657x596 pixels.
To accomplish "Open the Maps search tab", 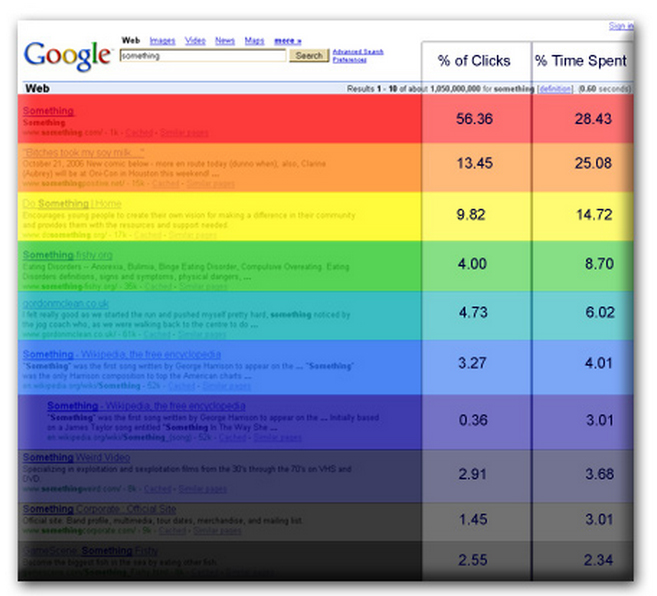I will click(x=254, y=41).
